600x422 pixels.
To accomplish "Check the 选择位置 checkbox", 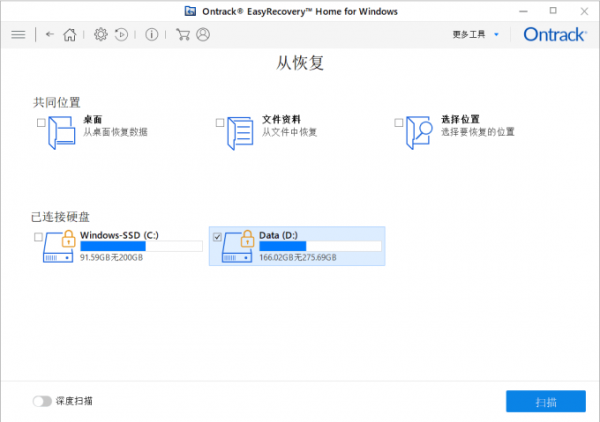I will (x=398, y=123).
